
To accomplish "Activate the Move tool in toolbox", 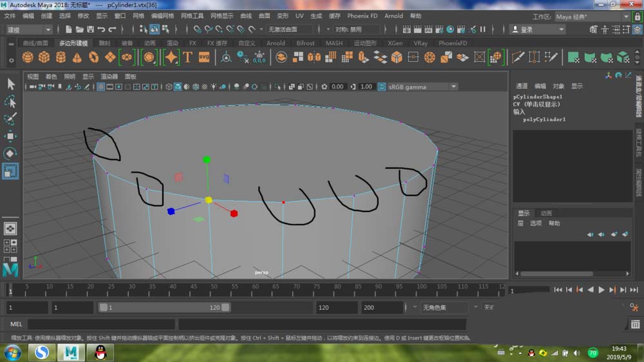I will click(11, 136).
